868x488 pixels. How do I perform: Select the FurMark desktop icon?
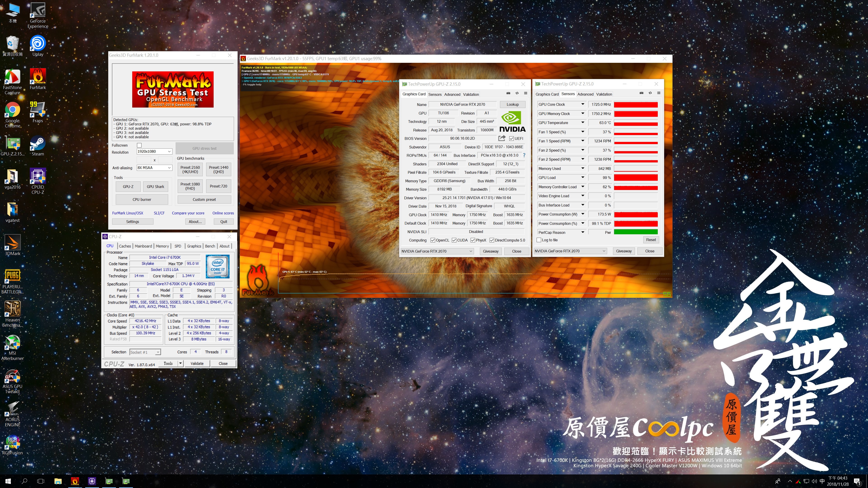38,79
